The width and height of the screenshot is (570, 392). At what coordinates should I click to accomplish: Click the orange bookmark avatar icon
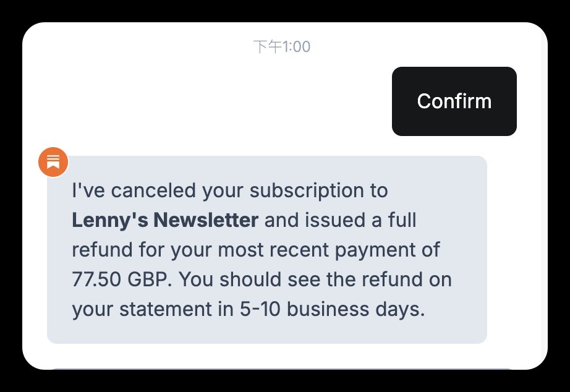[x=53, y=162]
